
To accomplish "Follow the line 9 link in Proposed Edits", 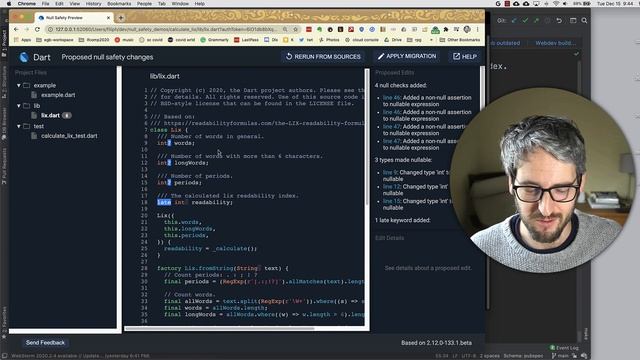I will point(390,173).
